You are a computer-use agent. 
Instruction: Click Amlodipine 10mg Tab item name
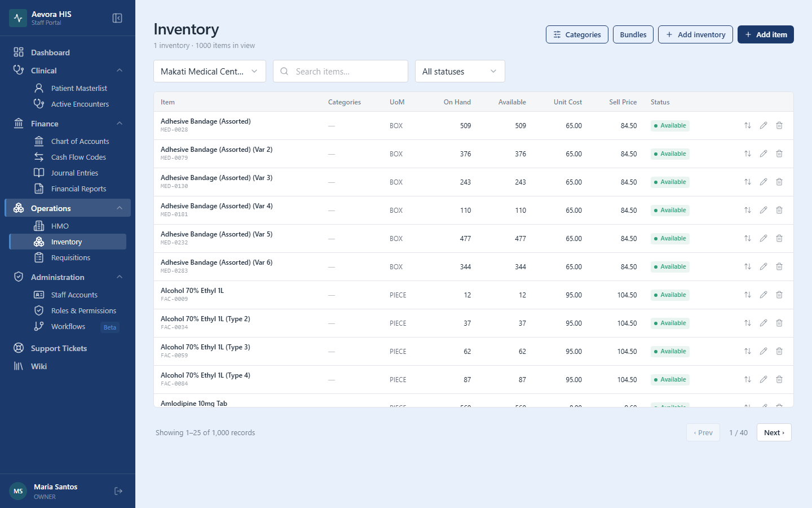(x=194, y=403)
